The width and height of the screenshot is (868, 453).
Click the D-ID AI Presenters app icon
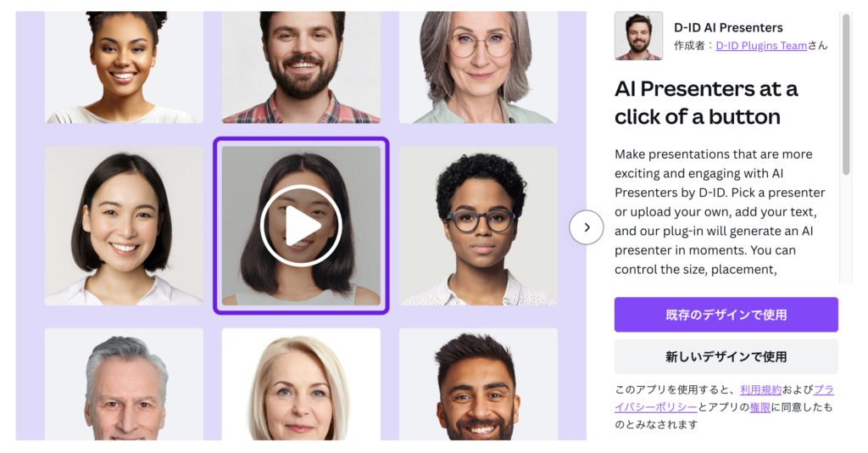click(x=638, y=36)
